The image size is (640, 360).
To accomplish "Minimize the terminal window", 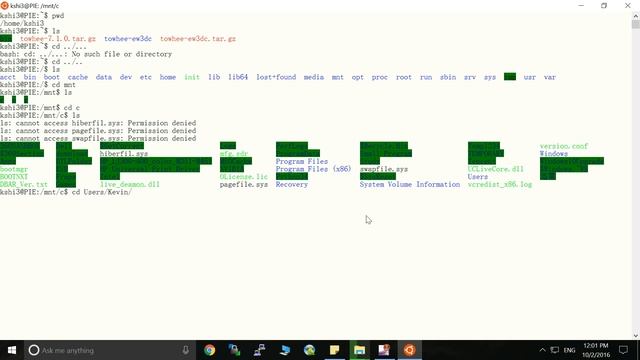I will tap(581, 6).
